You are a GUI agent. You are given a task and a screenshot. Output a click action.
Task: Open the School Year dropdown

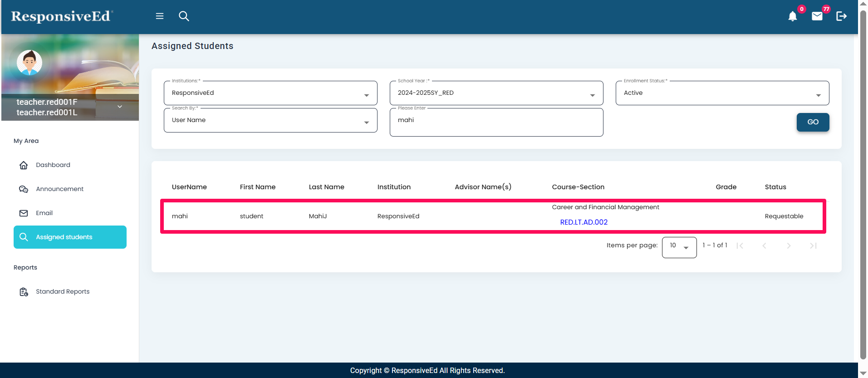[x=496, y=93]
